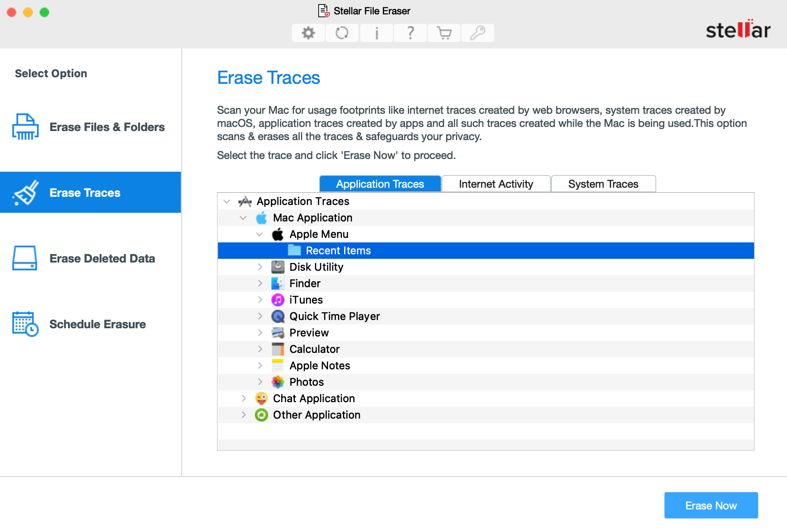
Task: Collapse the Mac Application node
Action: tap(243, 218)
